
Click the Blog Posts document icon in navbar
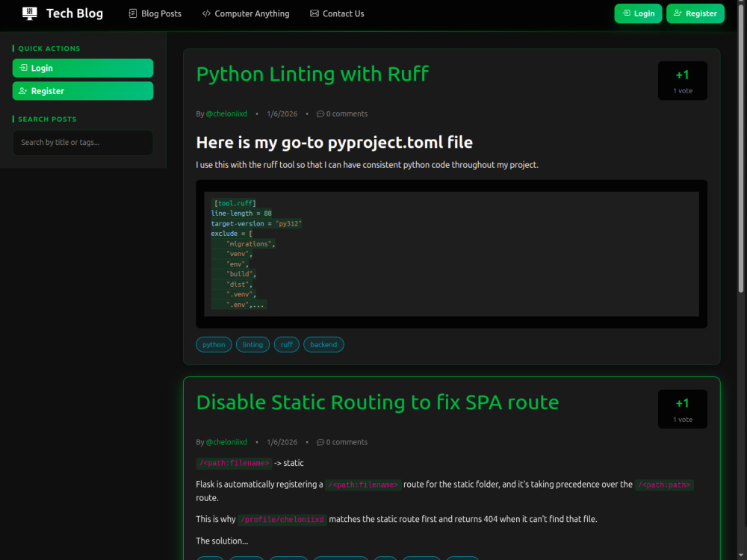coord(132,13)
